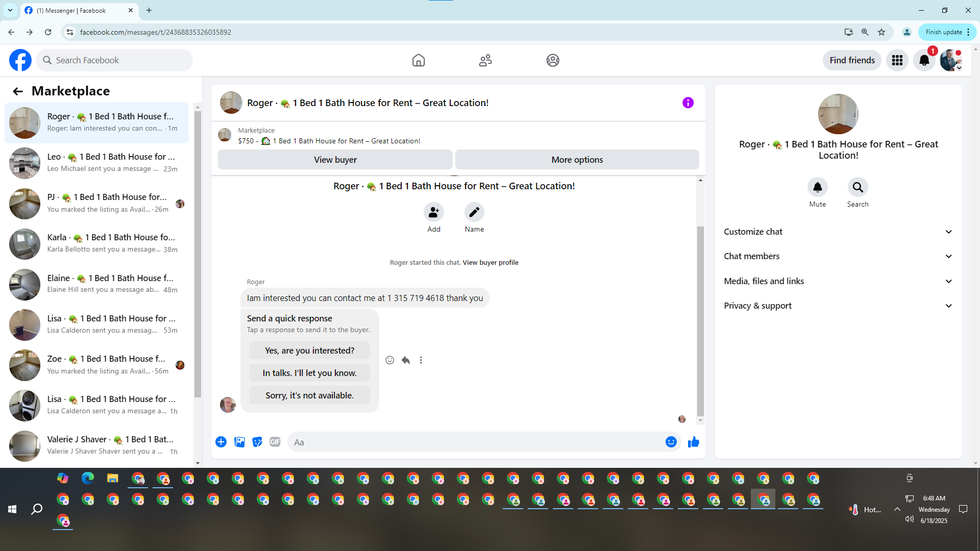Screen dimensions: 980x551
Task: Open the Facebook menu grid icon
Action: [897, 60]
